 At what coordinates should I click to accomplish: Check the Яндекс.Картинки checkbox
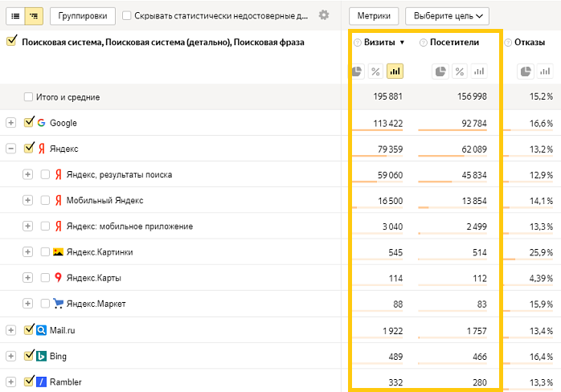45,251
